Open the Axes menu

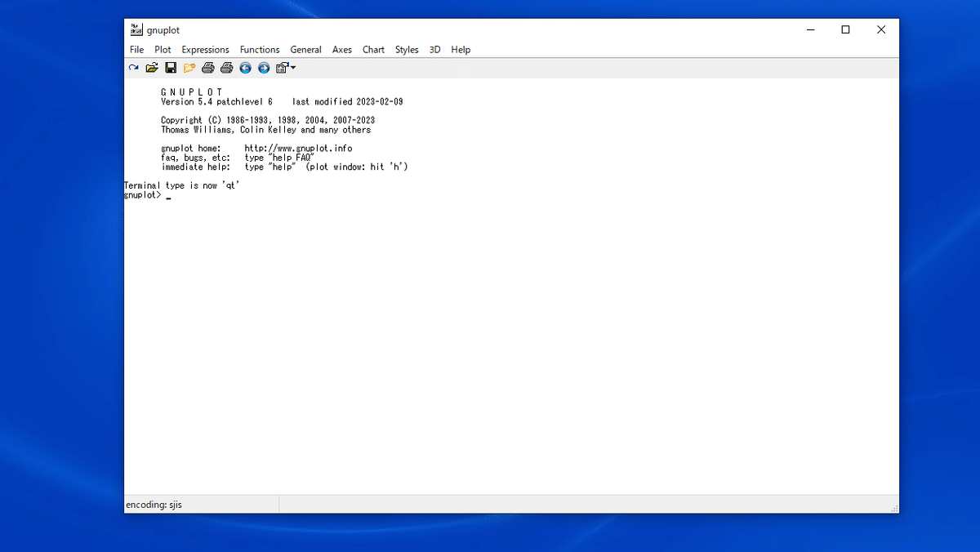click(341, 50)
